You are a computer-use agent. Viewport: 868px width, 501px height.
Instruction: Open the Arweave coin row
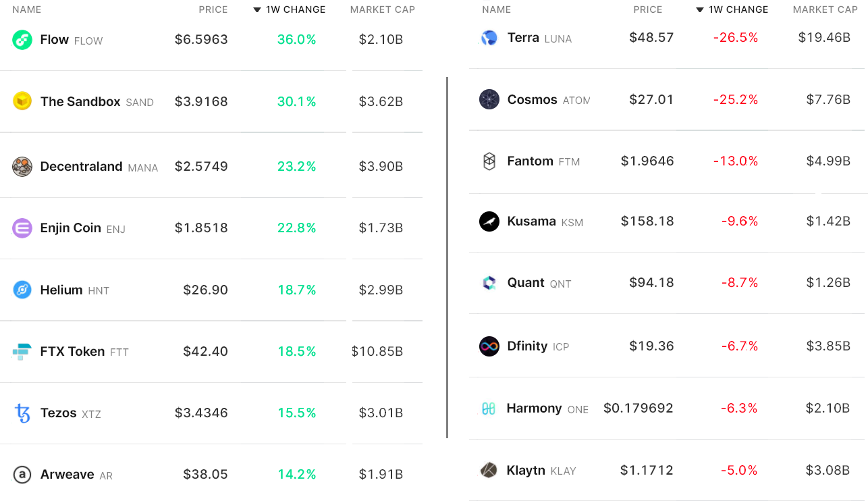(x=67, y=475)
